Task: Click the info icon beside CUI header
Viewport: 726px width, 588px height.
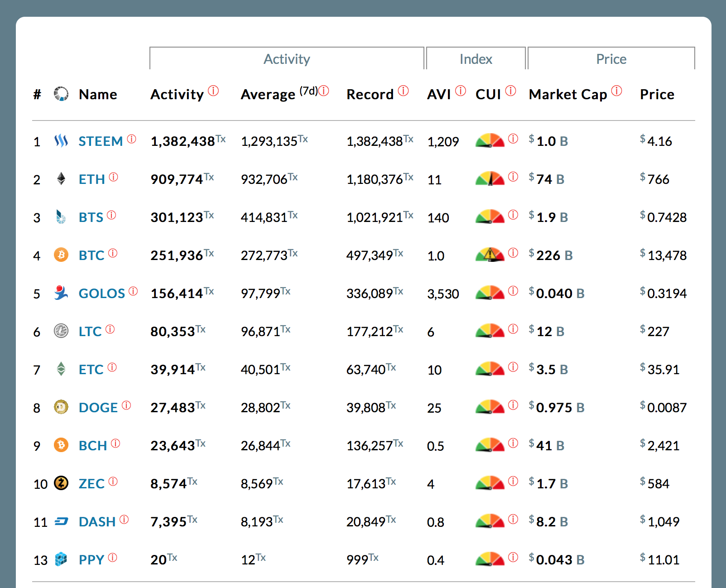Action: point(511,91)
